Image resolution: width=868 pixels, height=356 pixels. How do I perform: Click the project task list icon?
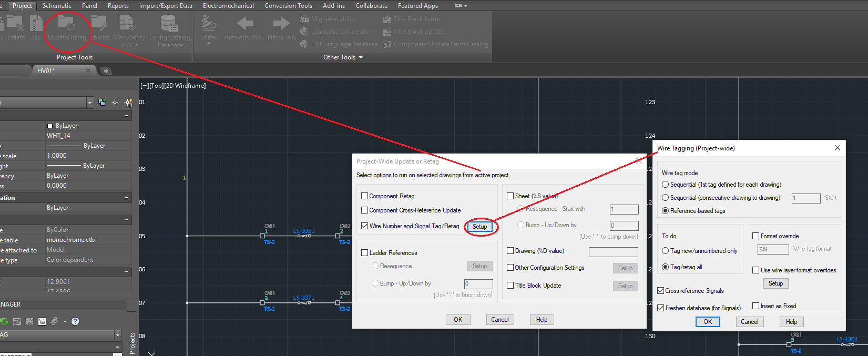tap(17, 321)
